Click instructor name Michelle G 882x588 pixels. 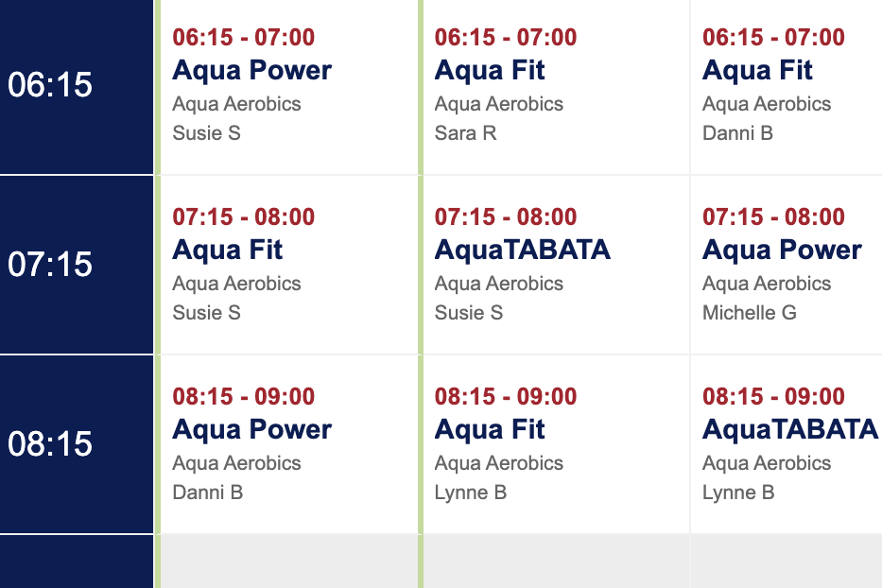click(750, 313)
